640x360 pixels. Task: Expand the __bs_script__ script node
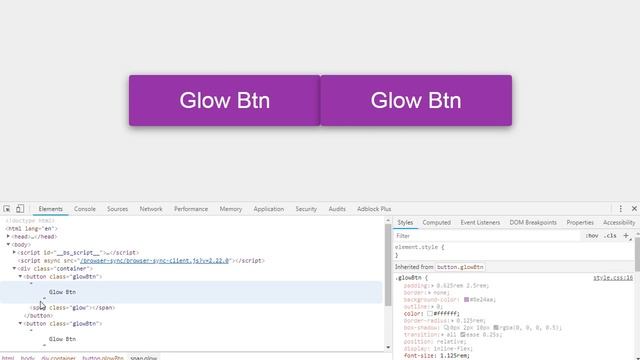pyautogui.click(x=14, y=252)
